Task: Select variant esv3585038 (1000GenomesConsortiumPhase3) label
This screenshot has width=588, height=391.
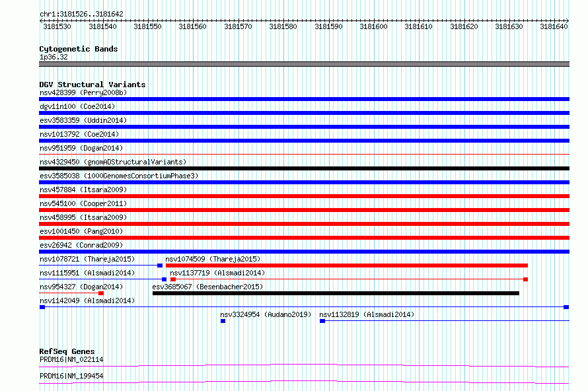Action: [119, 176]
